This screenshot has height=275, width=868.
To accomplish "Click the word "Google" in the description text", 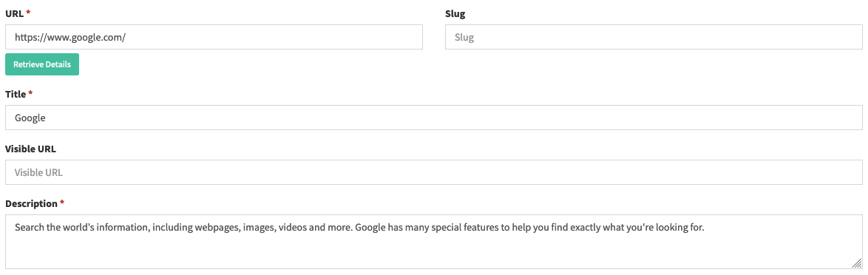I will (x=367, y=228).
